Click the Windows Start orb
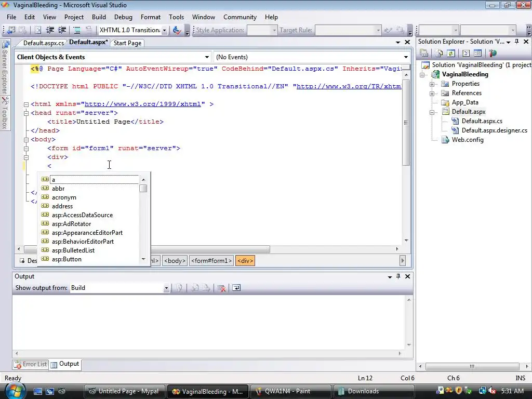 tap(15, 391)
